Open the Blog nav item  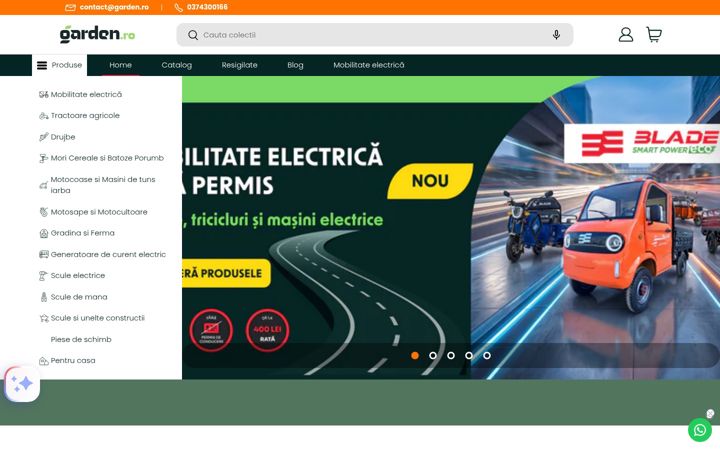(295, 65)
